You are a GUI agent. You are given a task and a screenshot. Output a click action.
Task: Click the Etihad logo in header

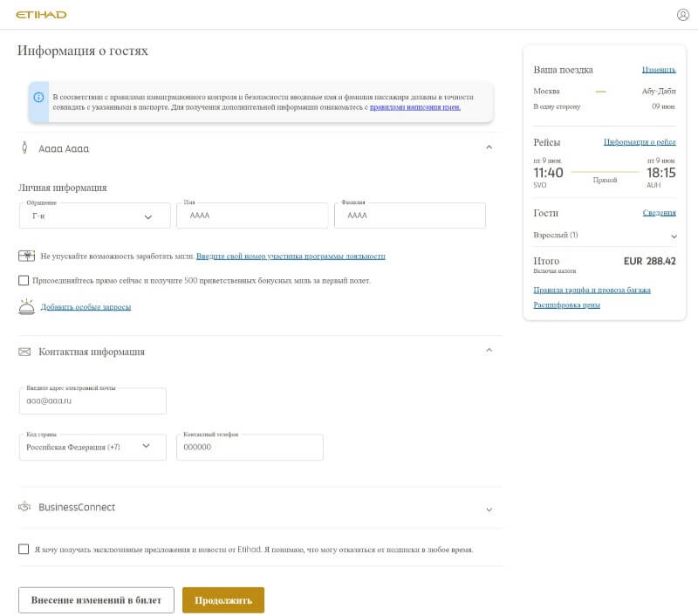[x=41, y=15]
